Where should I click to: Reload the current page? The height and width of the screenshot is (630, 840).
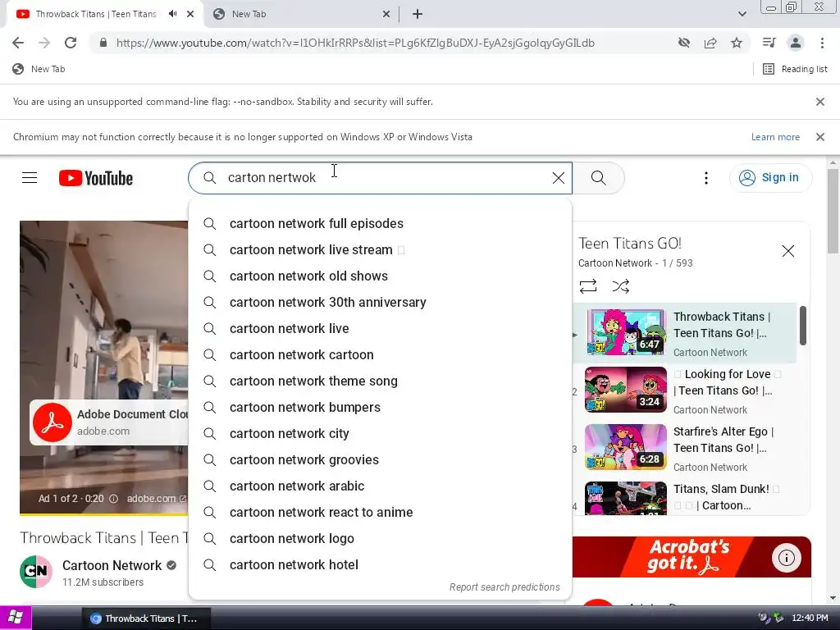click(x=71, y=43)
